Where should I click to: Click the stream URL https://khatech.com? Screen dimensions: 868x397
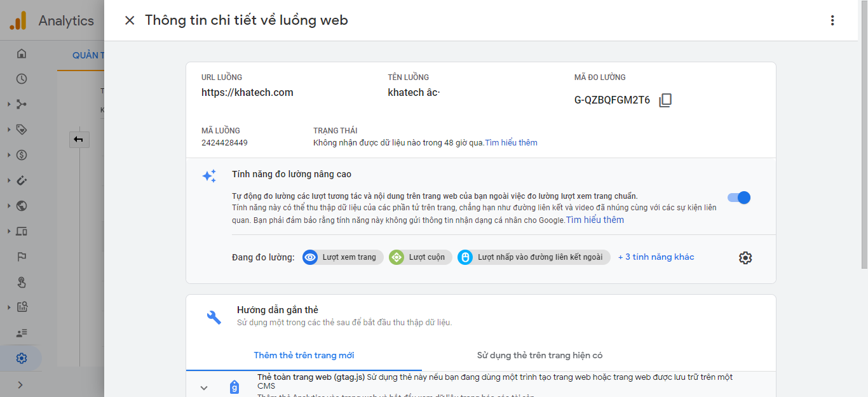click(247, 93)
